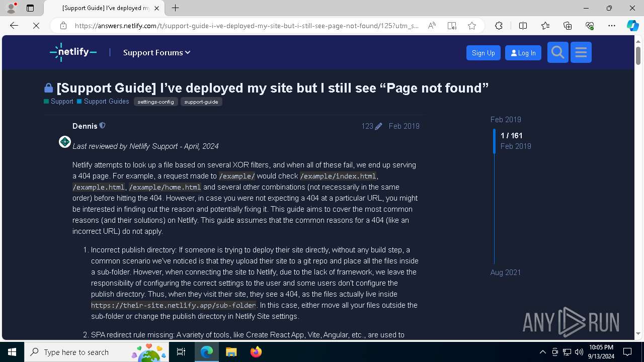Image resolution: width=644 pixels, height=362 pixels.
Task: Click the browser address bar
Action: 247,26
